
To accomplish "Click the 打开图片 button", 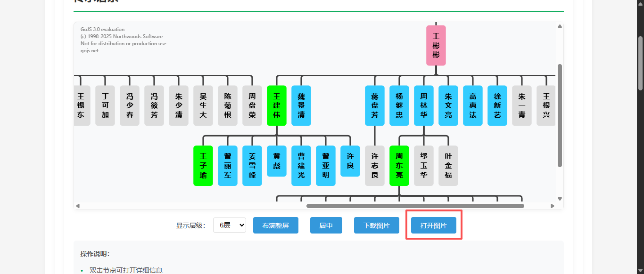I will pos(433,225).
